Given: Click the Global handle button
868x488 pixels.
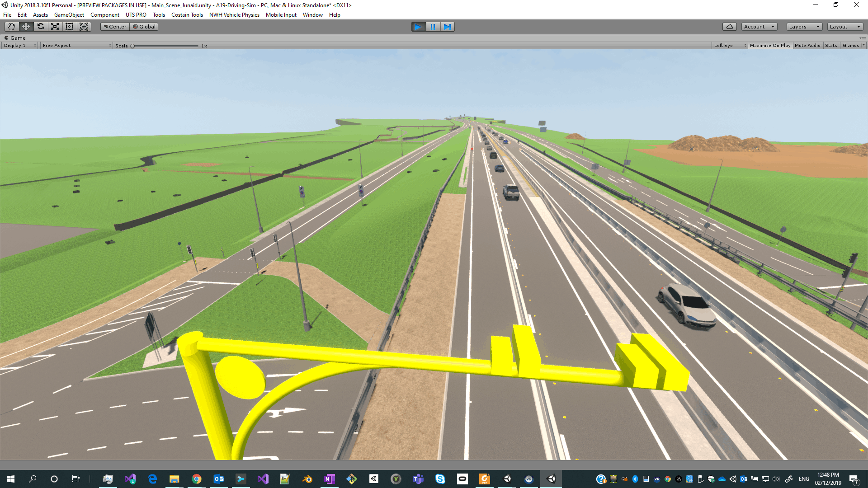Looking at the screenshot, I should click(144, 27).
